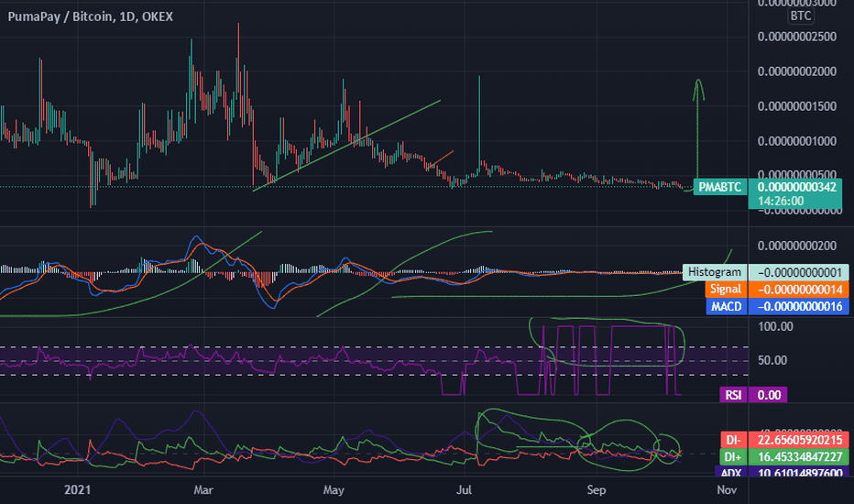Click the Histogram indicator label
This screenshot has height=504, width=854.
click(715, 272)
